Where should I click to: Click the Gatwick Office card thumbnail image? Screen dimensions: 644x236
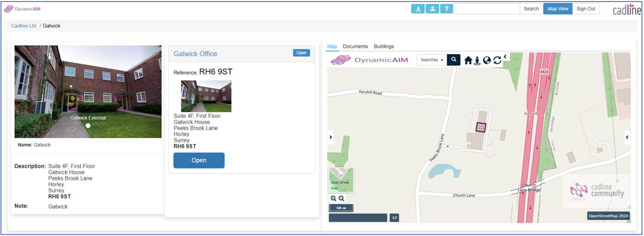click(x=206, y=96)
